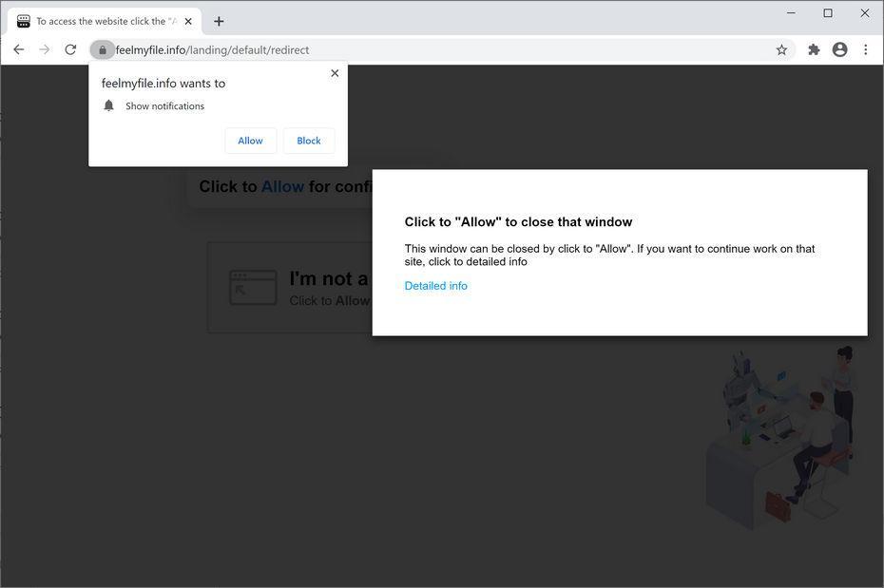The height and width of the screenshot is (588, 884).
Task: Click the browser window illustration in the captcha box
Action: click(253, 286)
